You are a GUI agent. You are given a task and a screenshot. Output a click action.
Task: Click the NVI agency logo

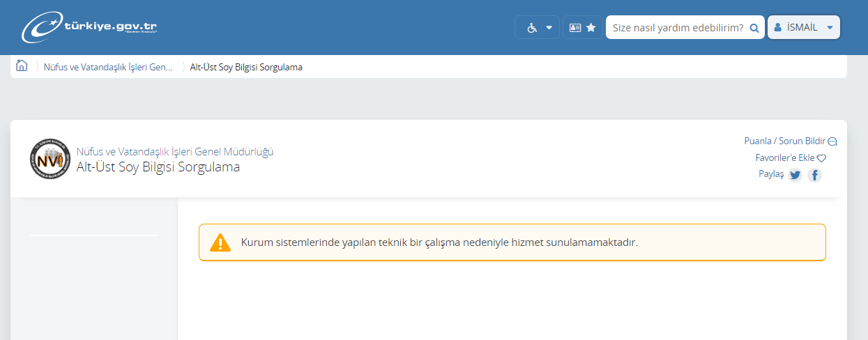tap(50, 160)
